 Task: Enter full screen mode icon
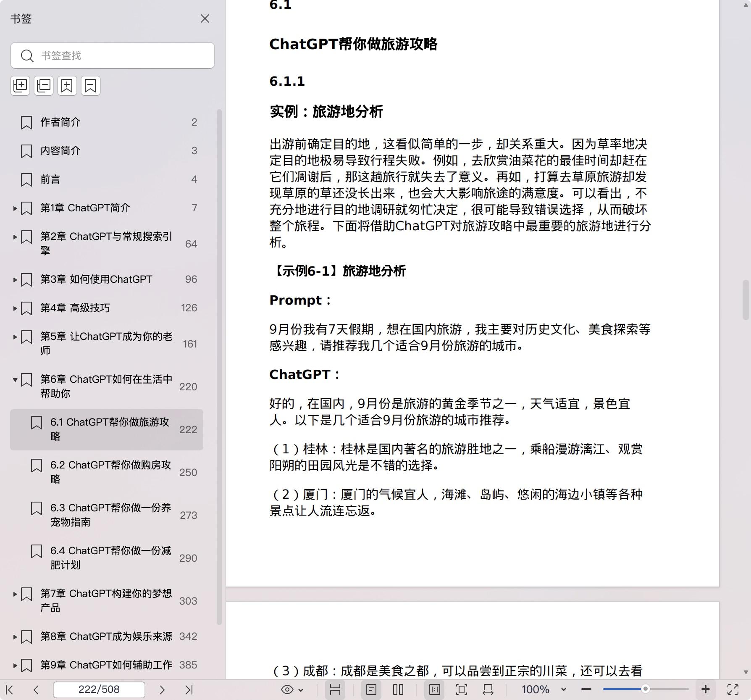coord(733,689)
